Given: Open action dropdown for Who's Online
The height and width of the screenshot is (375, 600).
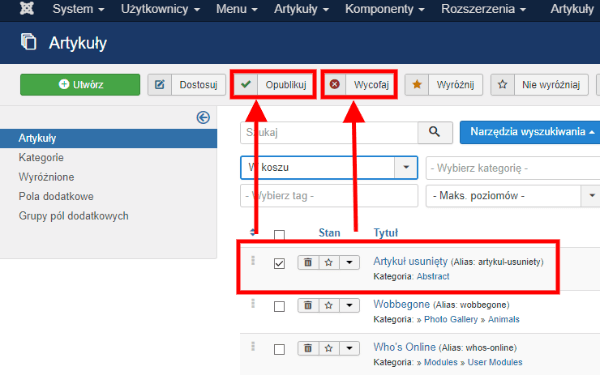Looking at the screenshot, I should pyautogui.click(x=349, y=348).
